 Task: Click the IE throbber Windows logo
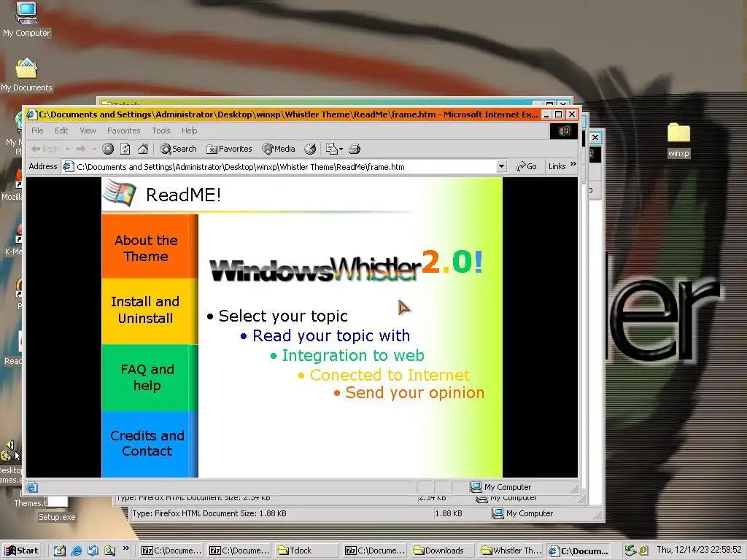pos(564,131)
